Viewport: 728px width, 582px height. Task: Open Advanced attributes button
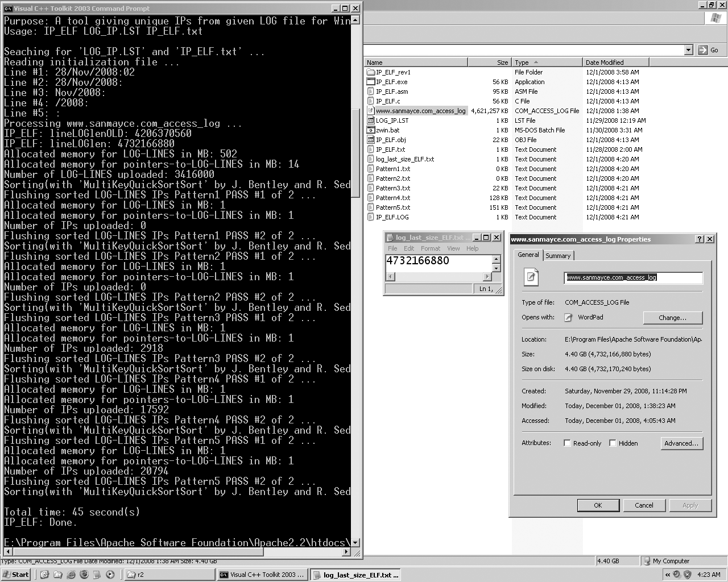click(x=681, y=443)
